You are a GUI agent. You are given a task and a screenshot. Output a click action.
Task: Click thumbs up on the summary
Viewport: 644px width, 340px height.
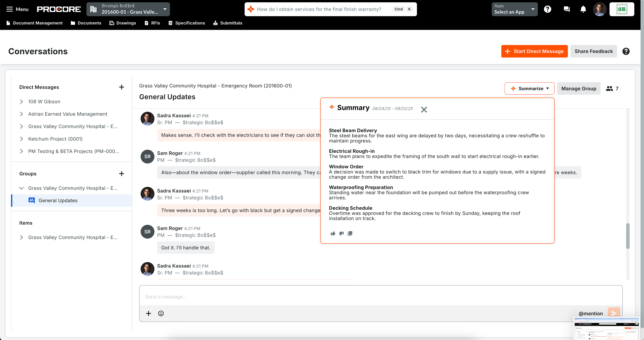click(x=333, y=233)
